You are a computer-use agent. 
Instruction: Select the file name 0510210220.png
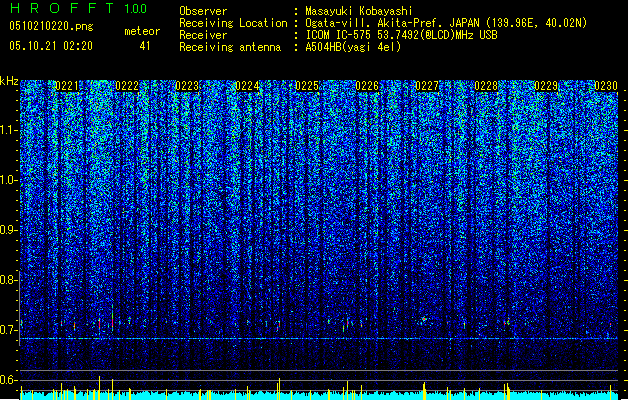tap(51, 26)
